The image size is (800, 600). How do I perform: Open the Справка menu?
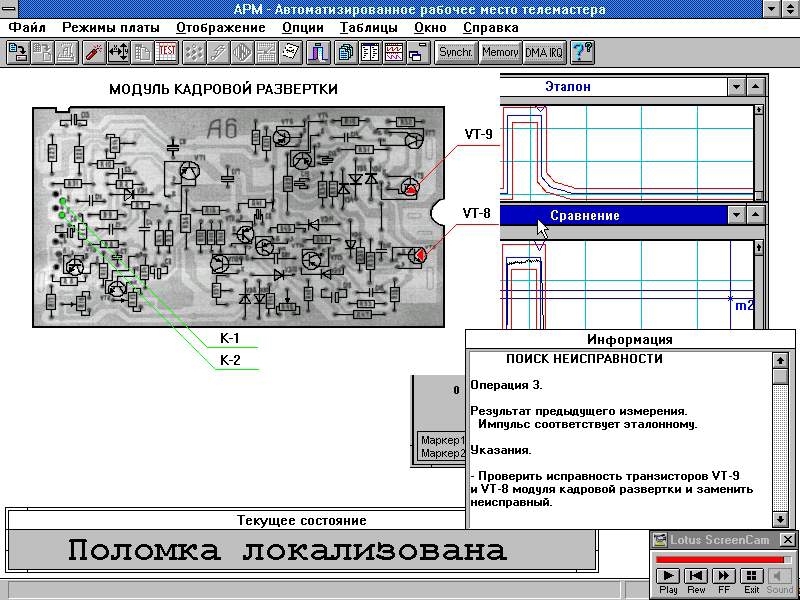click(x=491, y=28)
